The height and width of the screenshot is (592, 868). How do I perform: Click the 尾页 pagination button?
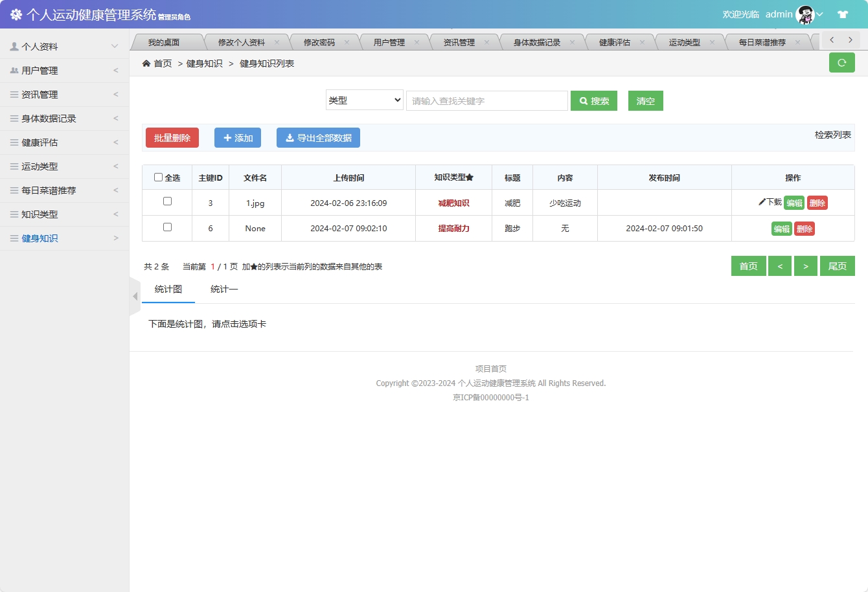click(x=837, y=266)
